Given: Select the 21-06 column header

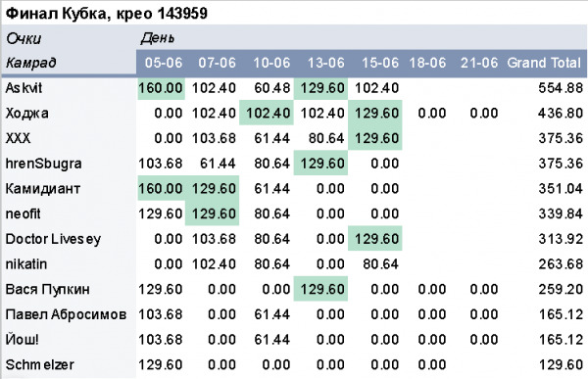Looking at the screenshot, I should (x=479, y=63).
